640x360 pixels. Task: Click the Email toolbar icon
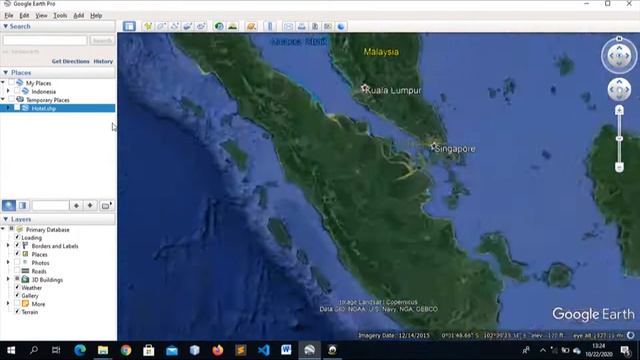click(288, 26)
